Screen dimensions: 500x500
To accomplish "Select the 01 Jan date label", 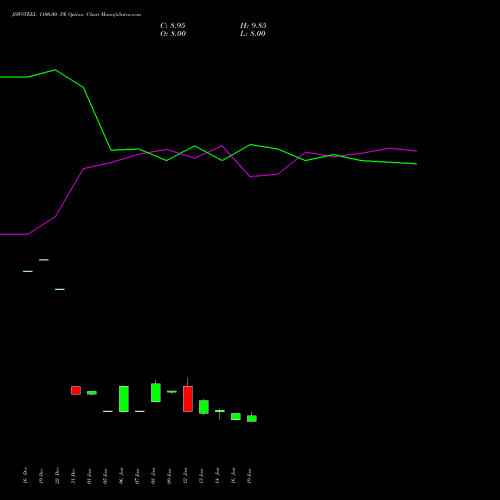I will tap(89, 476).
